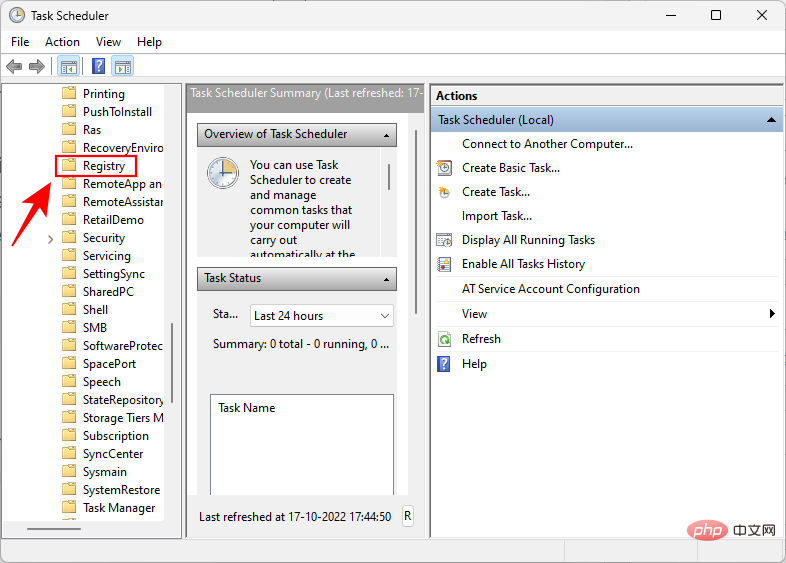Select the SystemRestore folder
Screen dimensions: 786x563
(x=121, y=489)
